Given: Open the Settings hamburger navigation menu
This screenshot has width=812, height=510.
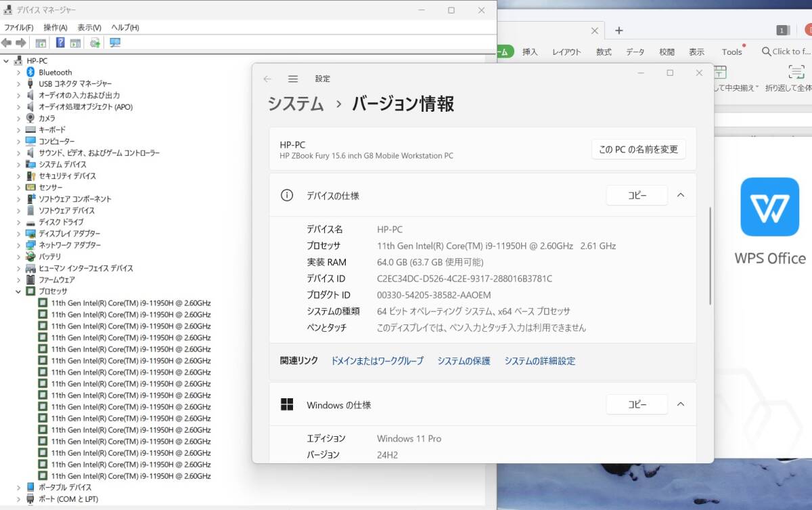Looking at the screenshot, I should pyautogui.click(x=293, y=79).
